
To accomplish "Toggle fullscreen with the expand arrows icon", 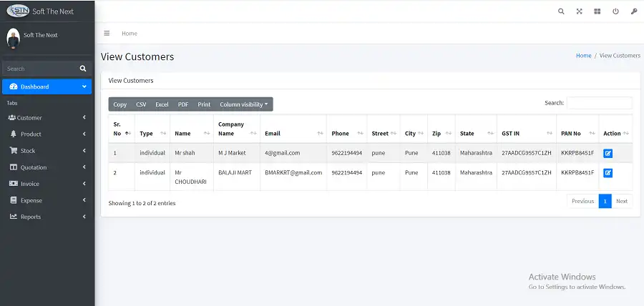I will (x=579, y=11).
